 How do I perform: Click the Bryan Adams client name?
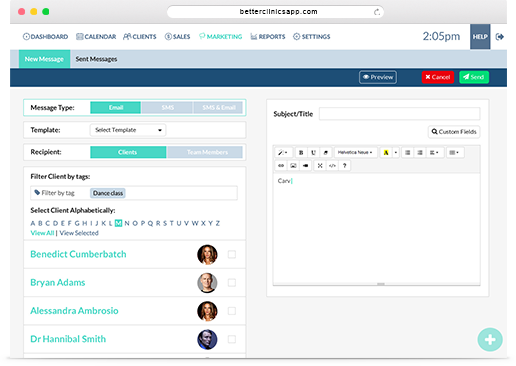click(58, 282)
